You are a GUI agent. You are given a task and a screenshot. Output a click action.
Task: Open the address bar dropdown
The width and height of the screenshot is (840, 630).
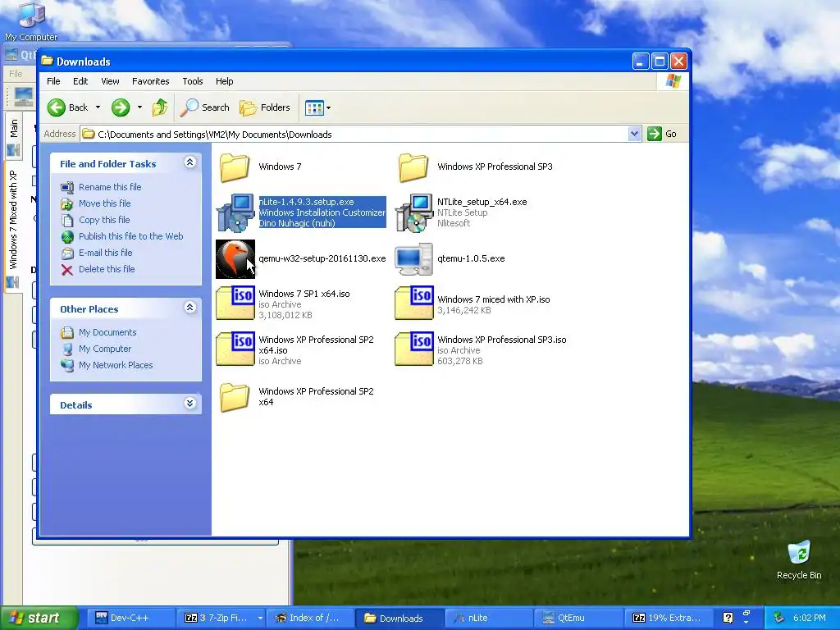[634, 134]
